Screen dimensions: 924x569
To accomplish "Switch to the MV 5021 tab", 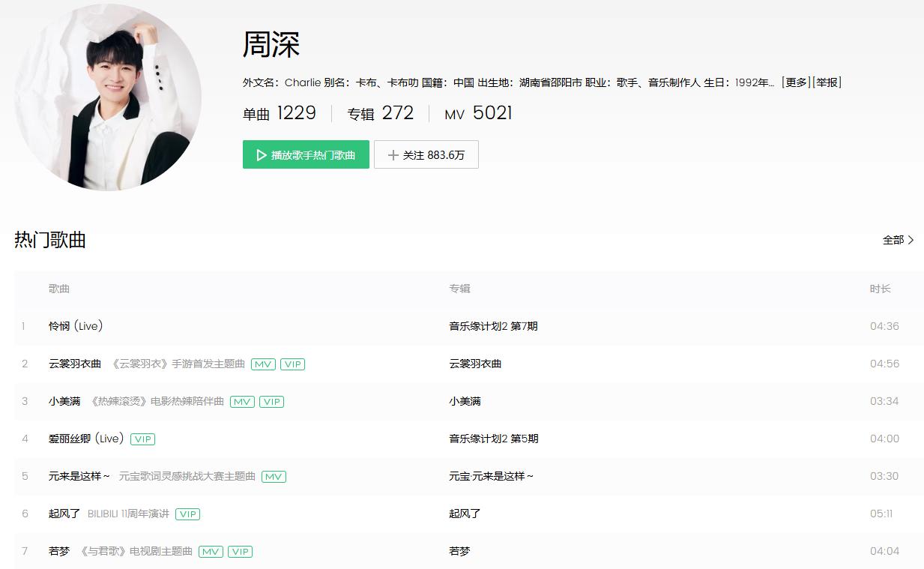I will [477, 112].
